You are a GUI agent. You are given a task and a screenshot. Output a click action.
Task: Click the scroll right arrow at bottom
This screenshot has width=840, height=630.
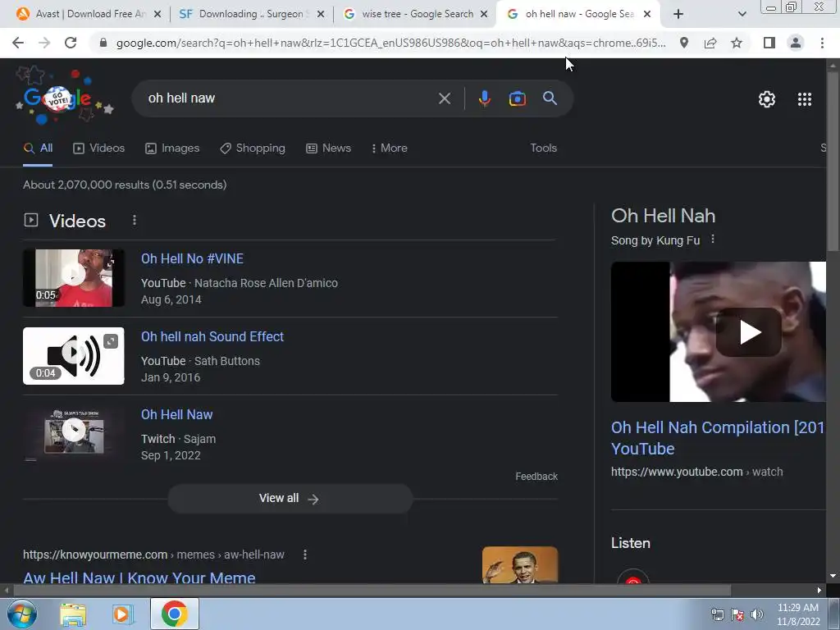(x=819, y=590)
